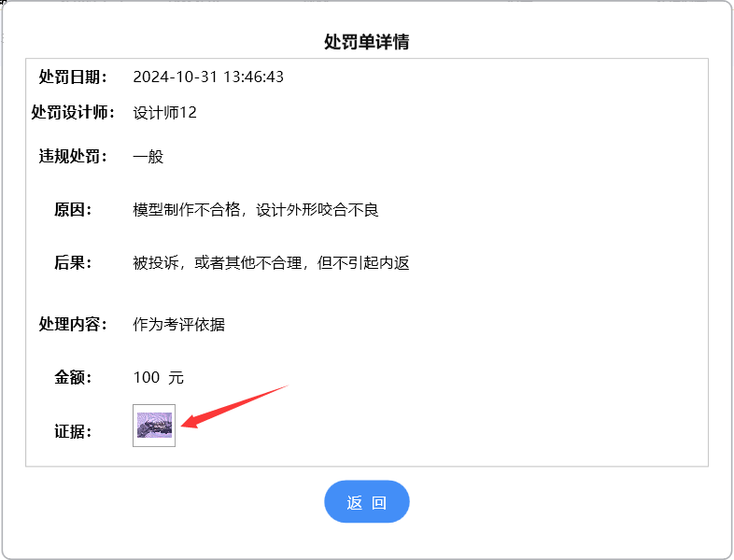Select the 原因 label

click(73, 210)
